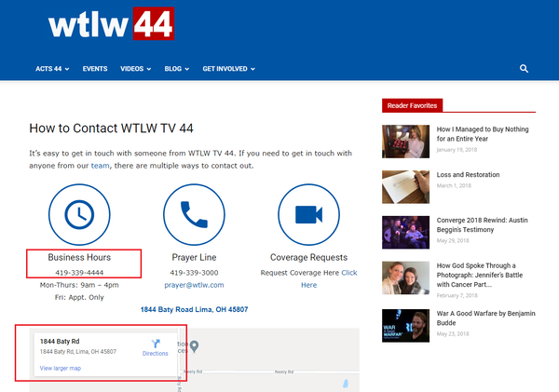Click the Directions arrow icon on map
The image size is (559, 392).
[156, 344]
